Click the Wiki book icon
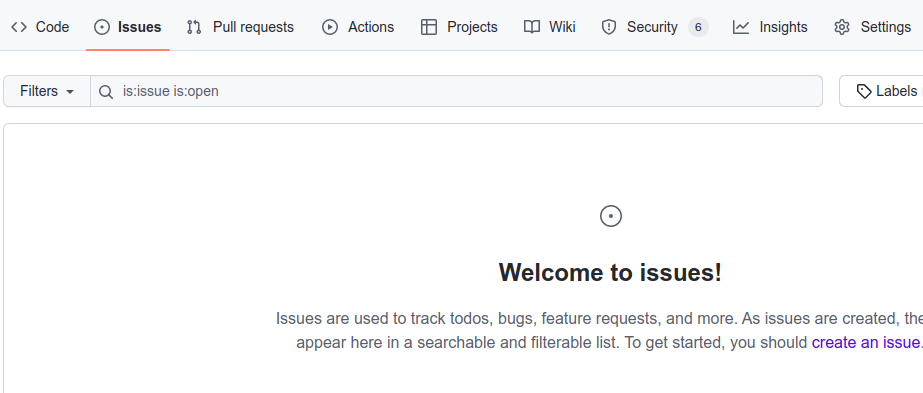 coord(532,27)
